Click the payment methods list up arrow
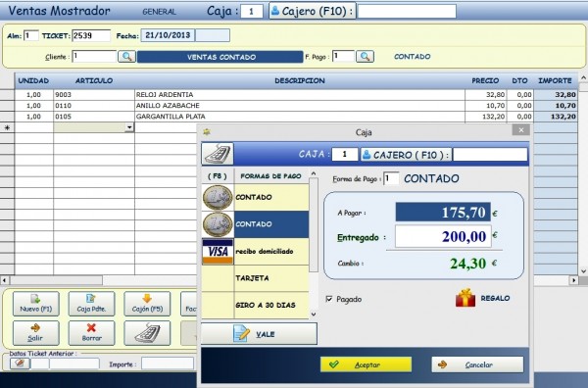 pyautogui.click(x=314, y=173)
